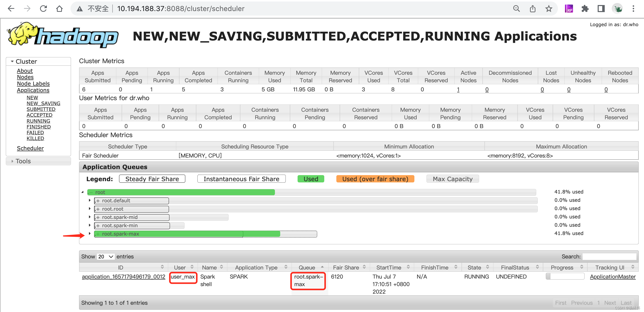Open the Show entries count dropdown
The height and width of the screenshot is (312, 644).
pyautogui.click(x=105, y=256)
